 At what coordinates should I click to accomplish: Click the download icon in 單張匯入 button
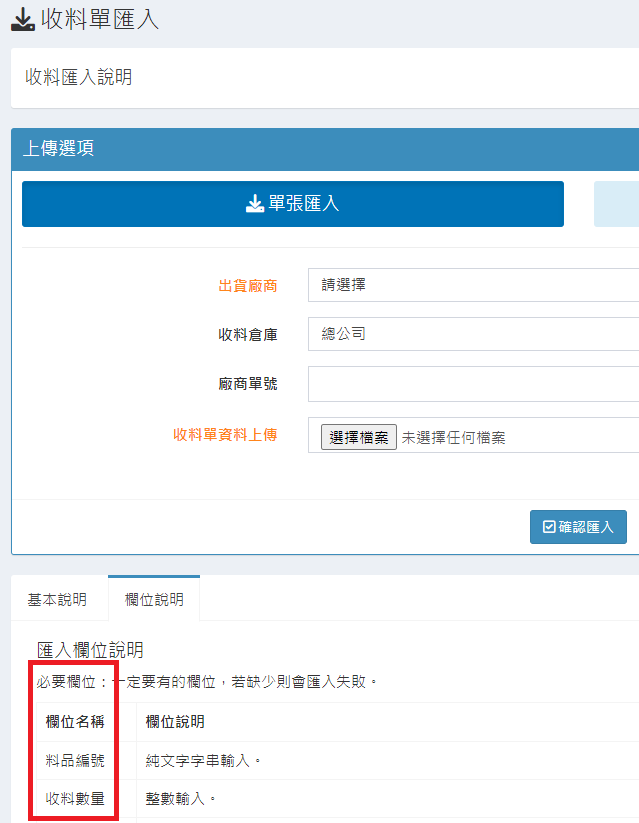point(254,204)
